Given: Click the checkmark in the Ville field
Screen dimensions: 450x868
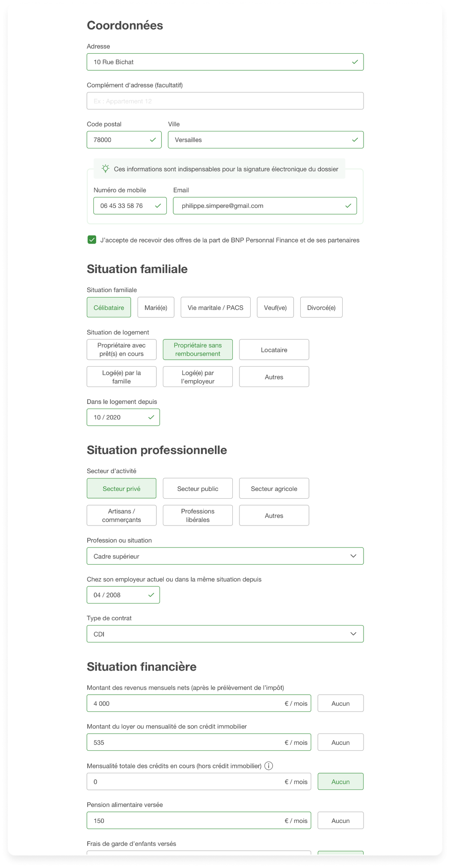Looking at the screenshot, I should [355, 140].
